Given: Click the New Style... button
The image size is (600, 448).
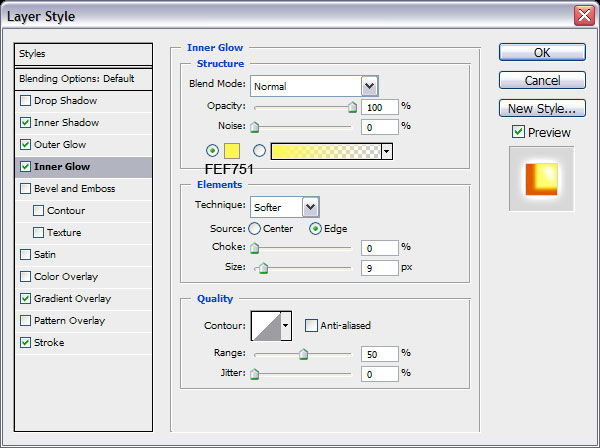Looking at the screenshot, I should [x=541, y=108].
